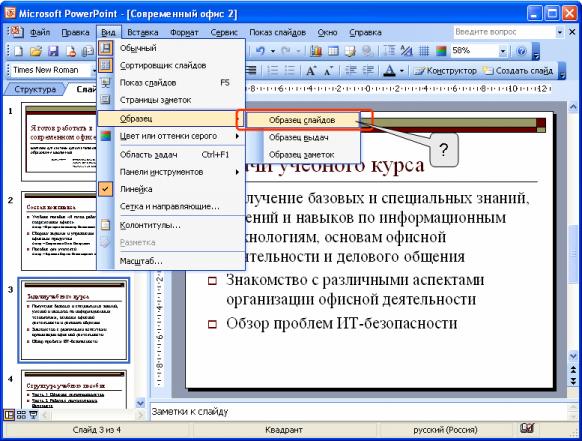Image resolution: width=582 pixels, height=441 pixels.
Task: Insert a table using the table icon
Action: pos(333,51)
